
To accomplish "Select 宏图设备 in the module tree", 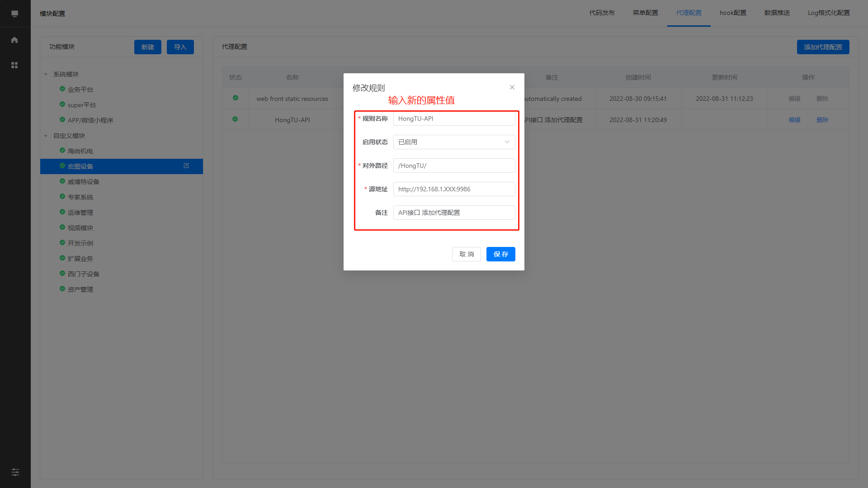I will (122, 166).
